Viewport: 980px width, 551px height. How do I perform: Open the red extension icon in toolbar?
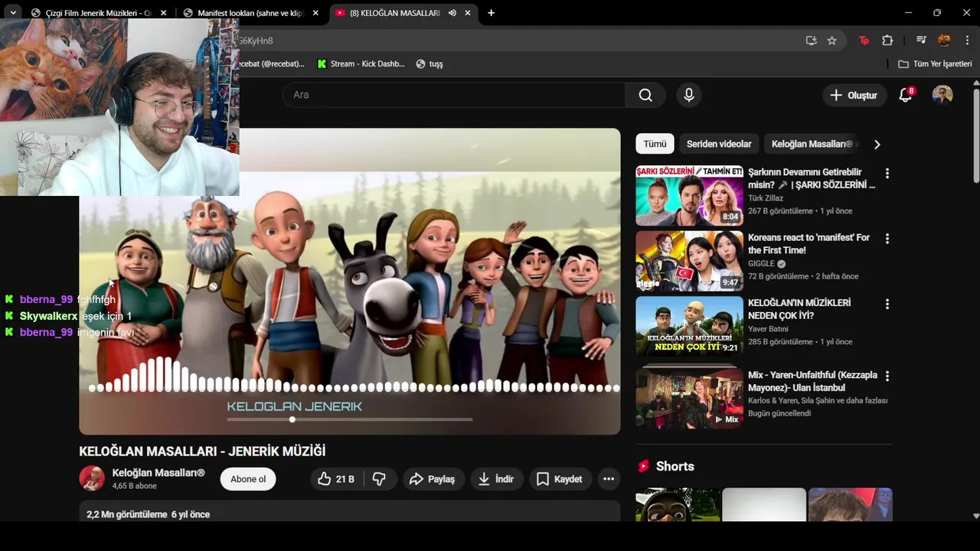[x=864, y=41]
